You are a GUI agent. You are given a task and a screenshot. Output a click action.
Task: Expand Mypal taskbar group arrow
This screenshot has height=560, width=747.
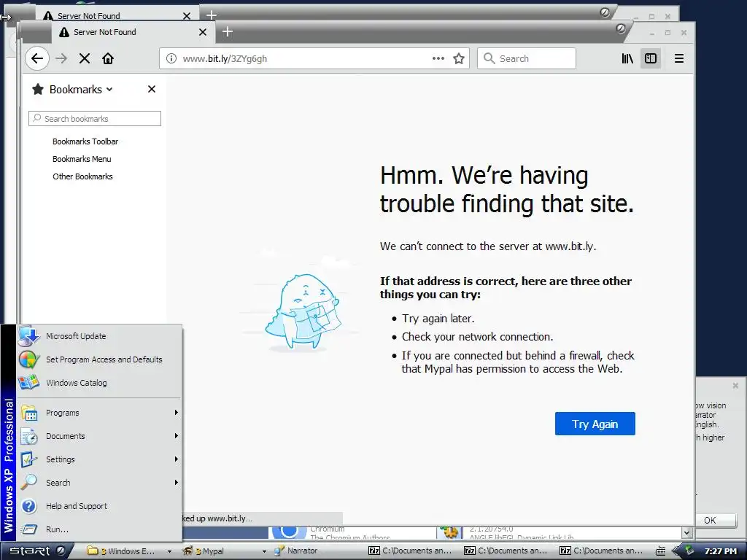[264, 551]
